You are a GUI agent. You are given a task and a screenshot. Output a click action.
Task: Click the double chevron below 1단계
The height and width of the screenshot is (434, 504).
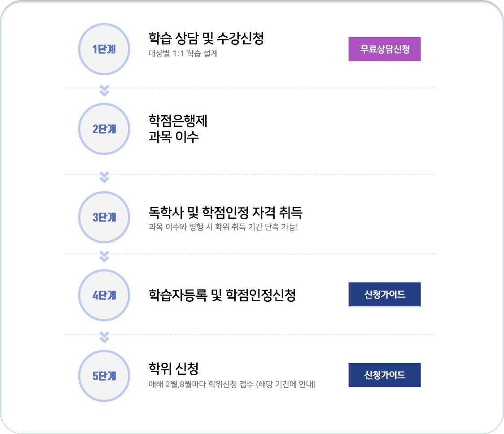click(104, 91)
